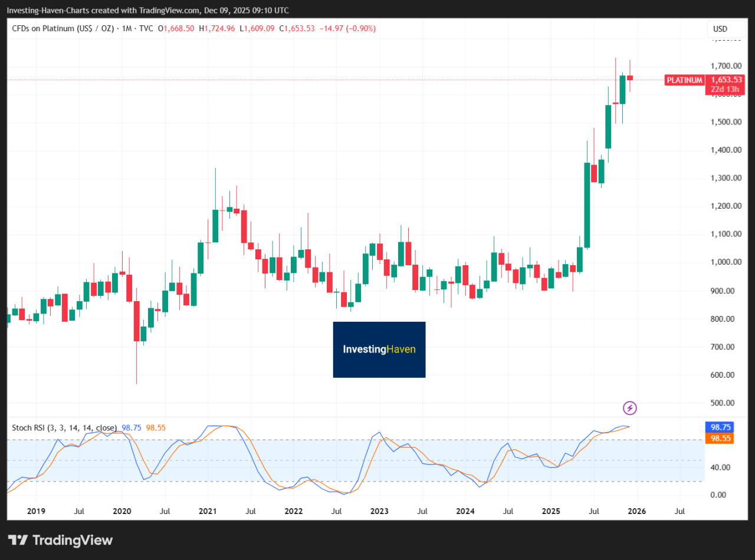
Task: Click the 40.00 Stoch RSI scale label
Action: (721, 467)
